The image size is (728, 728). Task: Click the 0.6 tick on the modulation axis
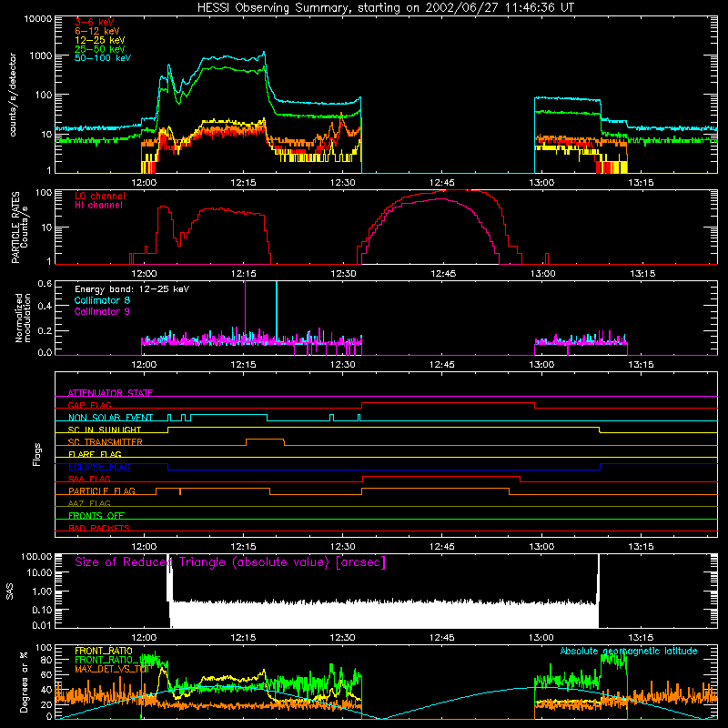[45, 283]
